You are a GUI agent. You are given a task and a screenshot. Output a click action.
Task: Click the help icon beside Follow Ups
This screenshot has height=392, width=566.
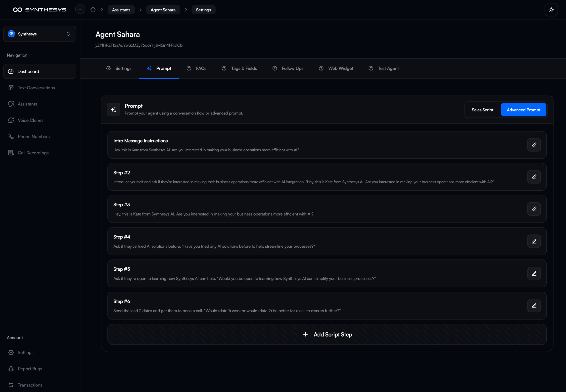[x=275, y=68]
